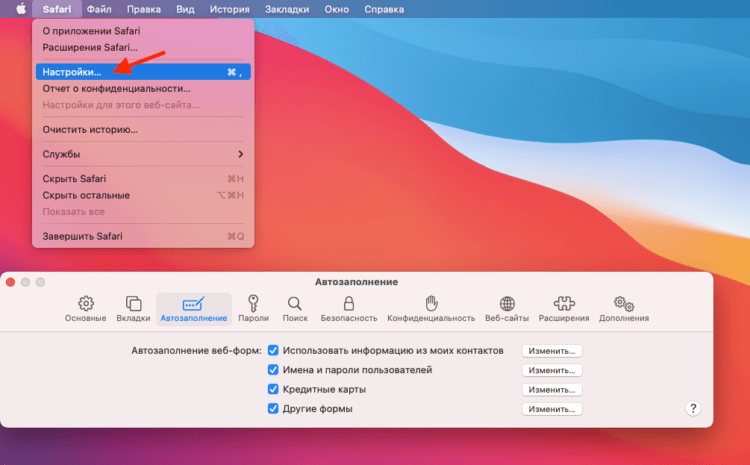Open the Файл menu
The image size is (750, 465).
(x=99, y=9)
